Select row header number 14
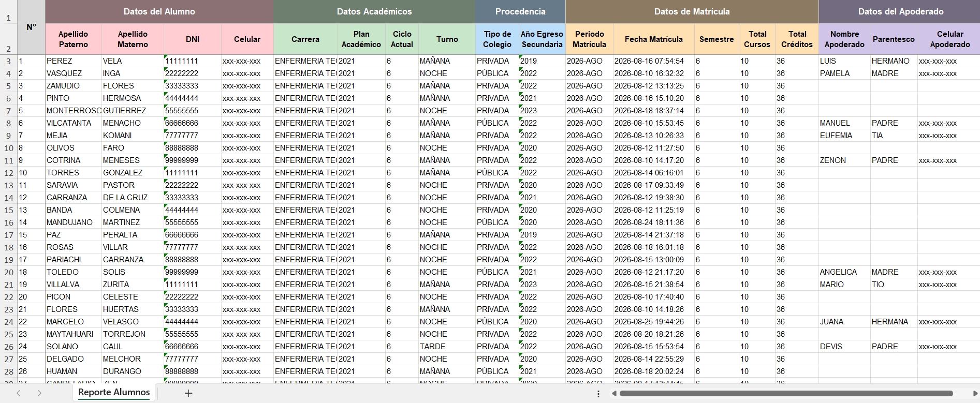Screen dimensions: 980x403 point(9,198)
